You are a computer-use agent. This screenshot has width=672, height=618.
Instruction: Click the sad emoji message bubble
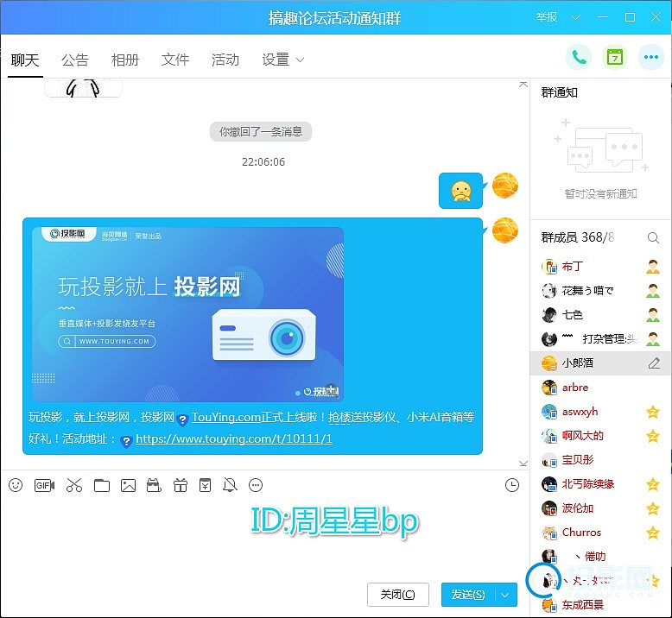460,191
